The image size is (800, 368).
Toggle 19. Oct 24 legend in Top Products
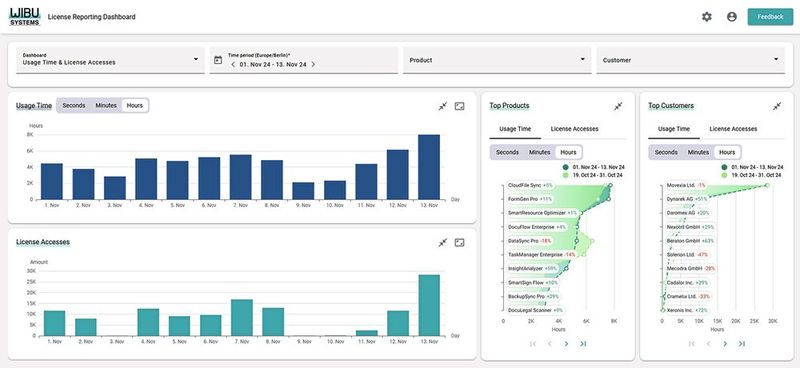[x=594, y=175]
